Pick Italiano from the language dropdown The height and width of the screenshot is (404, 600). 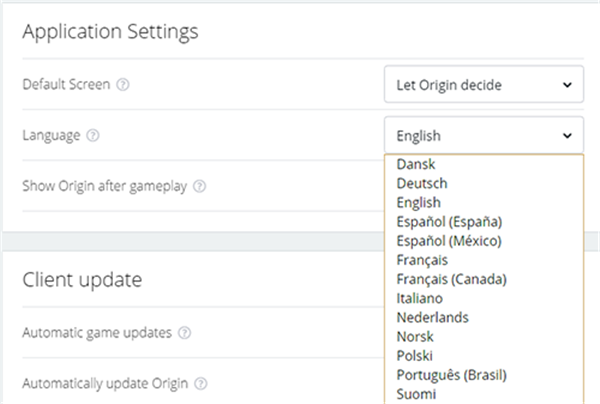coord(421,298)
